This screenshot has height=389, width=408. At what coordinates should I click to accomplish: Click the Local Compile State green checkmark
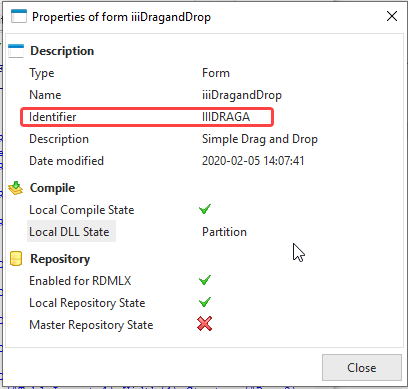click(205, 209)
